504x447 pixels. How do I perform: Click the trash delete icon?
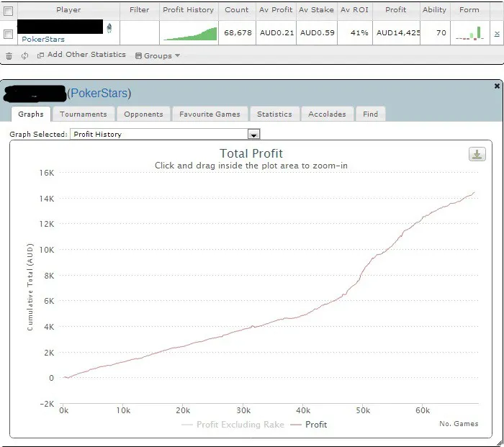point(9,56)
